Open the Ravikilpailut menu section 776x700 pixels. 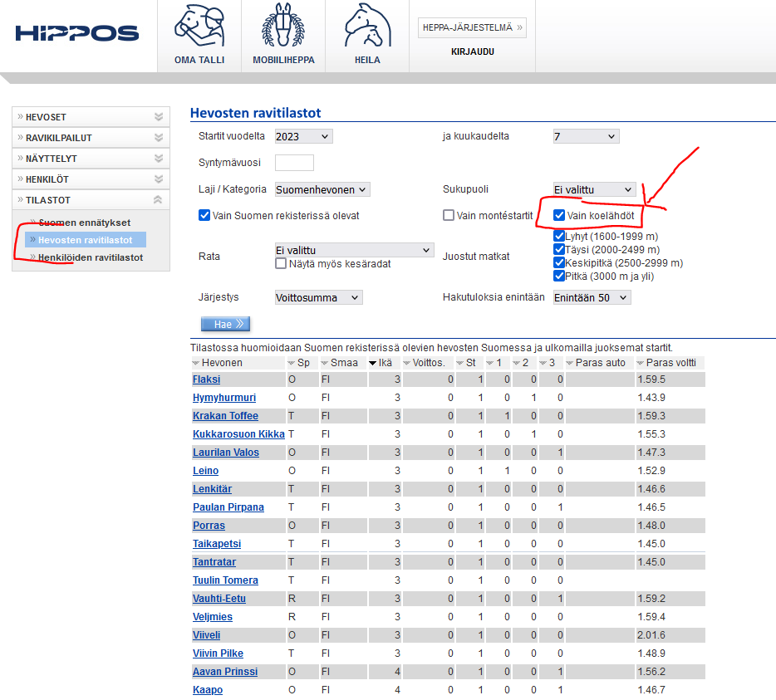pyautogui.click(x=91, y=138)
